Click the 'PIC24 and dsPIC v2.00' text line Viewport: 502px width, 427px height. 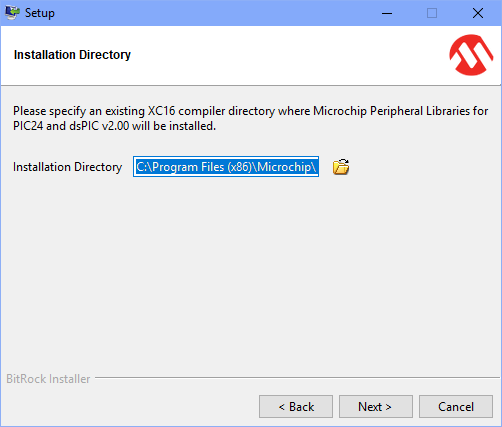point(114,126)
